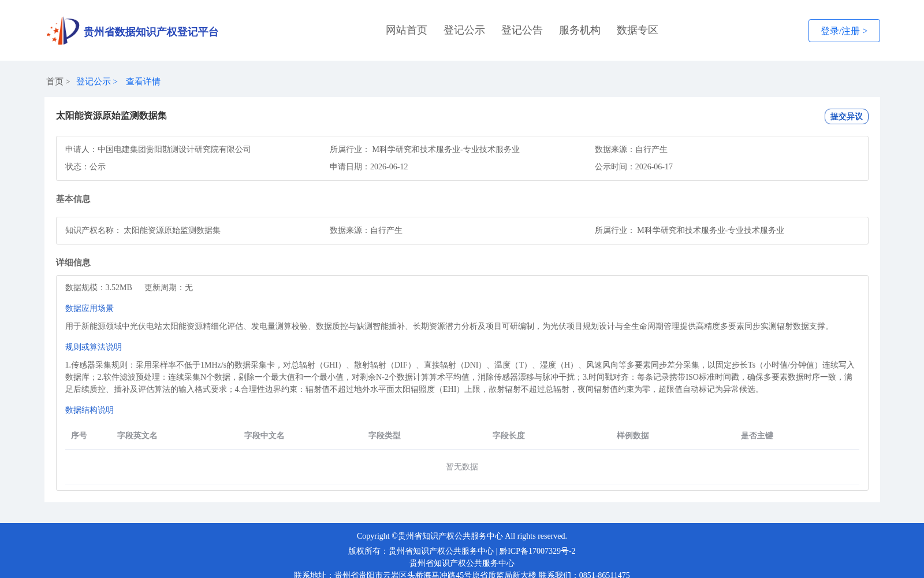This screenshot has width=924, height=578.
Task: Click the 提交异议 button
Action: [x=846, y=116]
